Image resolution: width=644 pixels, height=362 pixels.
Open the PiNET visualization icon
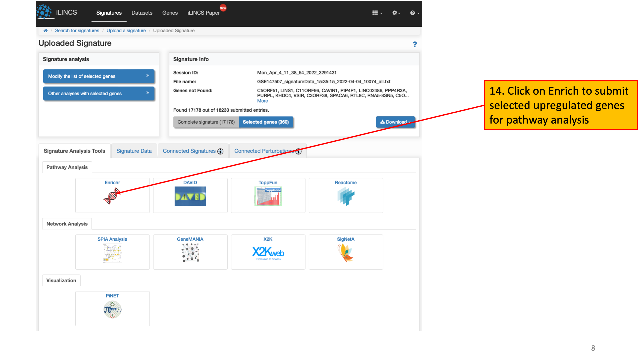(112, 310)
